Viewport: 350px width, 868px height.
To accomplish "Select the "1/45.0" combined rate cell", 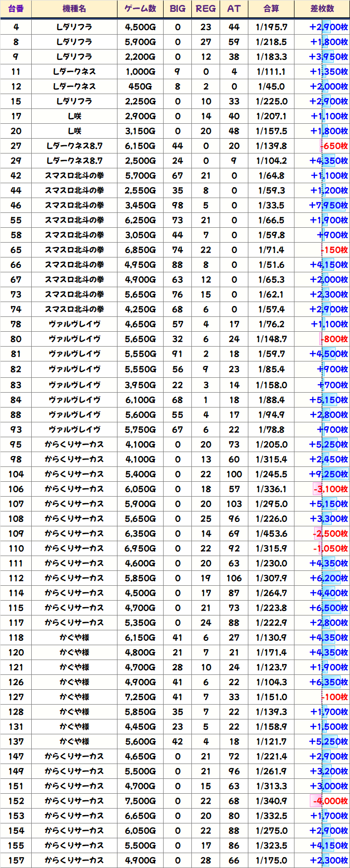I will 271,87.
